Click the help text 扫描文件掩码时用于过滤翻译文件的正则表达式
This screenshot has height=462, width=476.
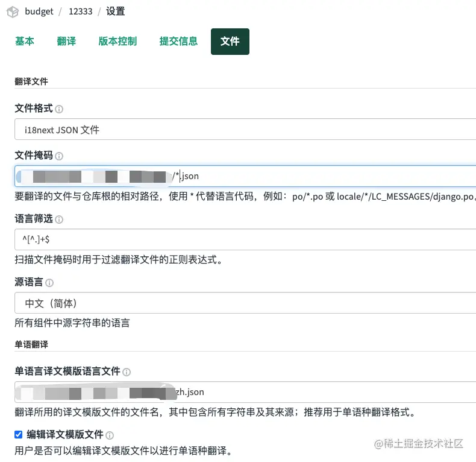[119, 259]
